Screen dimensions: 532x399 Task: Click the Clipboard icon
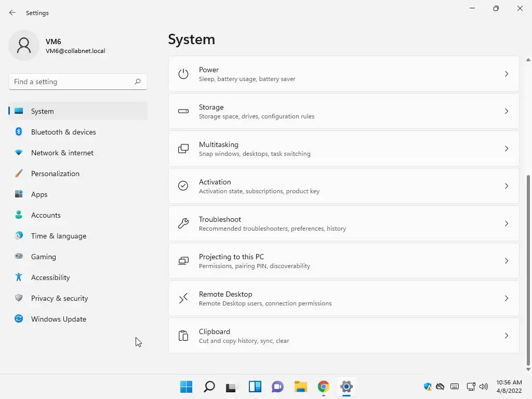pos(183,336)
